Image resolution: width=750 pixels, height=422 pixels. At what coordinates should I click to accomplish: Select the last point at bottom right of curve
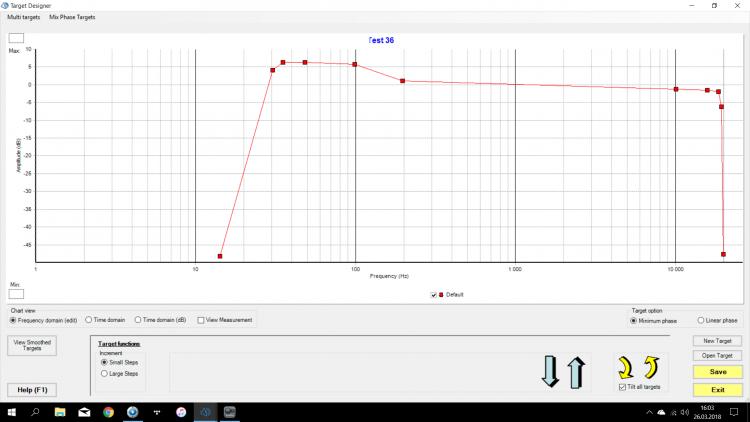click(724, 255)
